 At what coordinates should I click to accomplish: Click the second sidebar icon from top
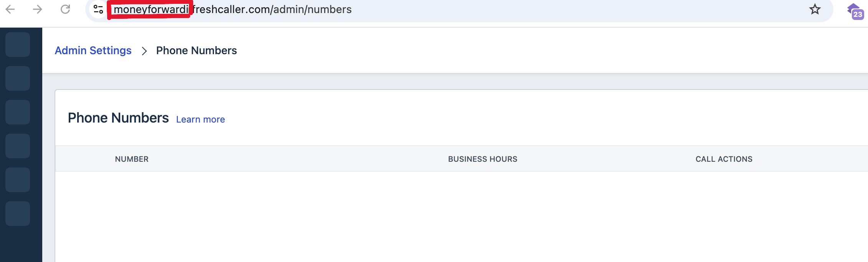click(18, 78)
